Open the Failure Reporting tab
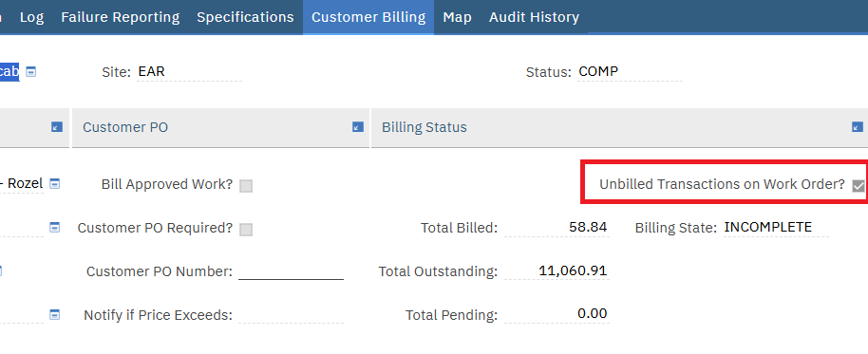Viewport: 868px width, 354px height. (120, 17)
